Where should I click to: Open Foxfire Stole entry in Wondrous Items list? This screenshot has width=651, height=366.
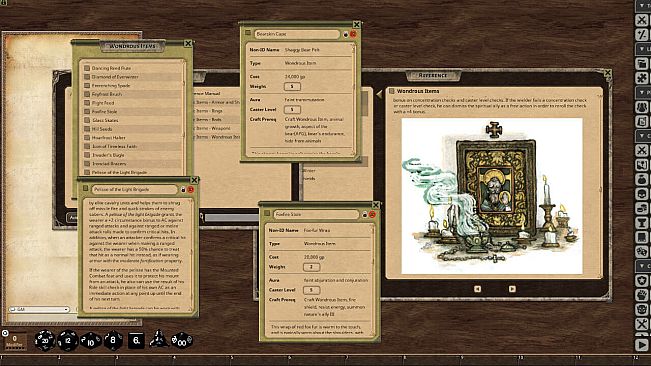133,112
